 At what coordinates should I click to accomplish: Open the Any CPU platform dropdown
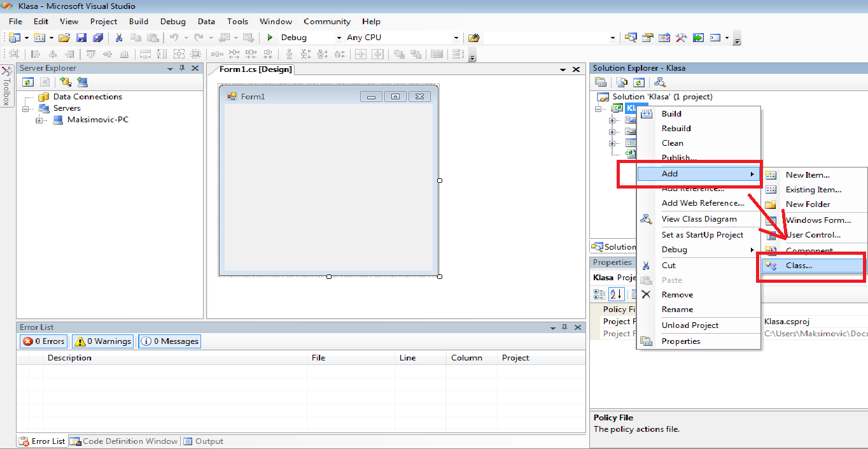tap(456, 38)
